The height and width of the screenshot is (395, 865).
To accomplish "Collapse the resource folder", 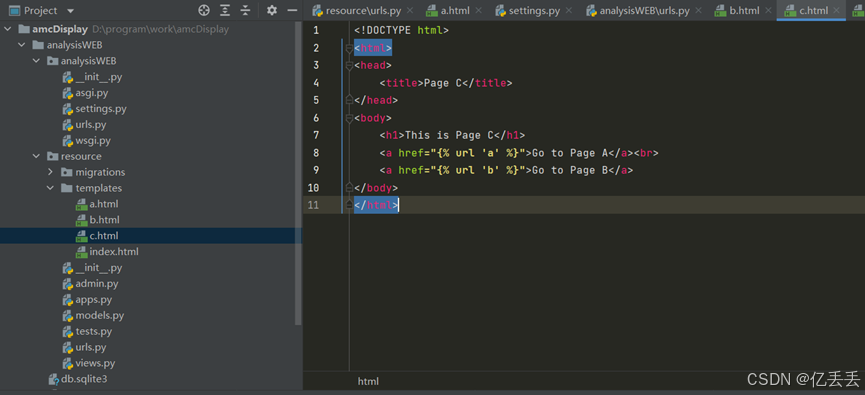I will click(36, 156).
